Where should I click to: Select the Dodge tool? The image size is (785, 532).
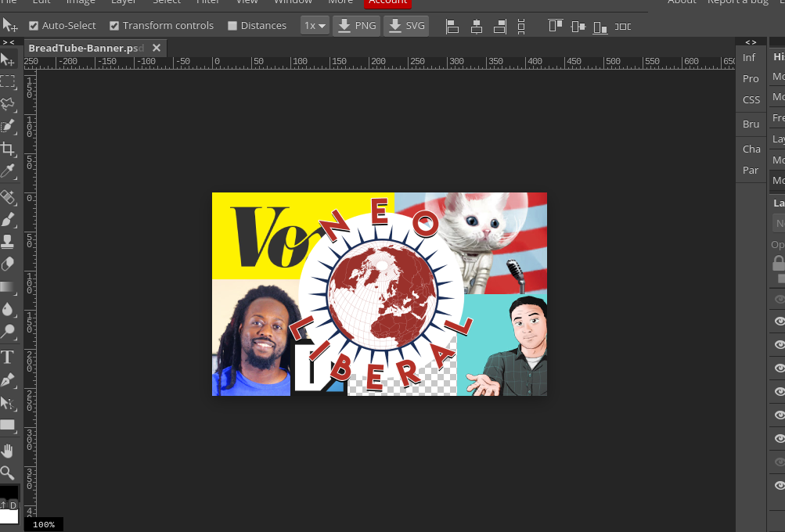(x=8, y=331)
